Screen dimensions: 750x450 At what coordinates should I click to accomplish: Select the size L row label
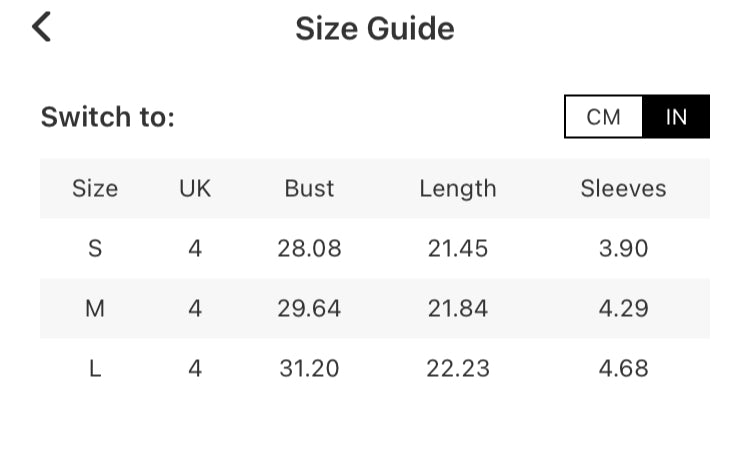[x=95, y=368]
